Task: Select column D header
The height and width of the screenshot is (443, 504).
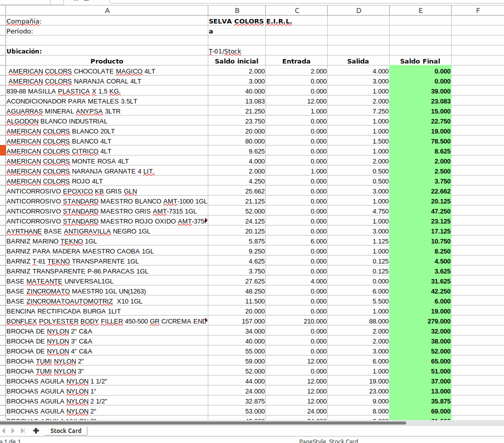Action: click(358, 10)
